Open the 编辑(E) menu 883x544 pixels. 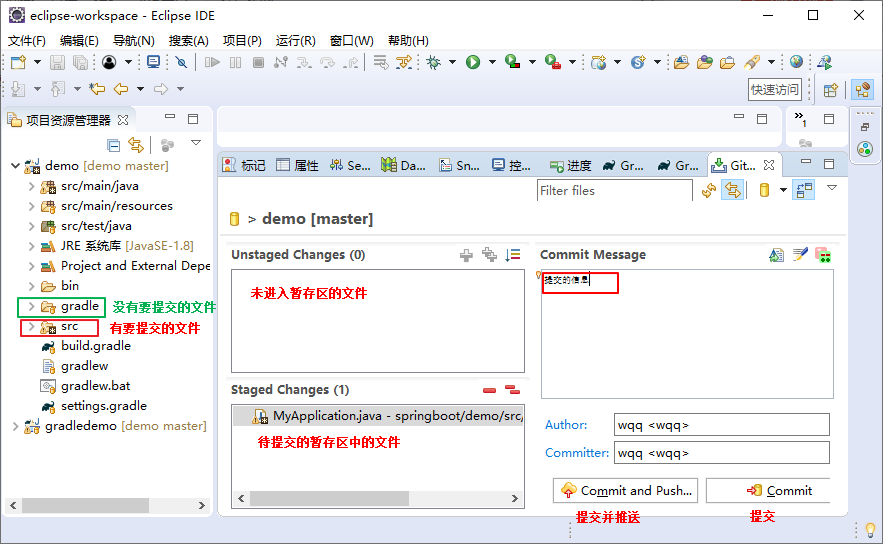click(79, 41)
